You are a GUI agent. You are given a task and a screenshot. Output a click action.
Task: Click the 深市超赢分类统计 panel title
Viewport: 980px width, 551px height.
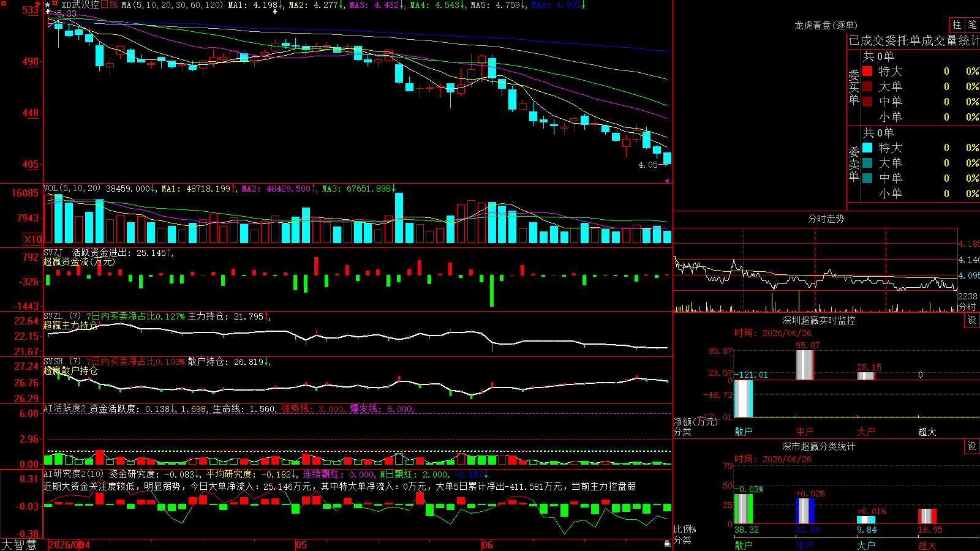[x=818, y=446]
